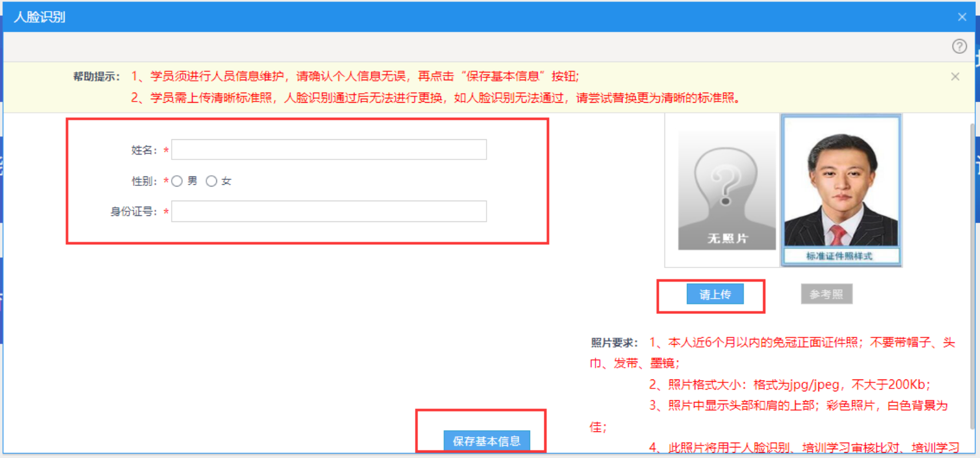Save the form with 保存基本信息

point(486,440)
